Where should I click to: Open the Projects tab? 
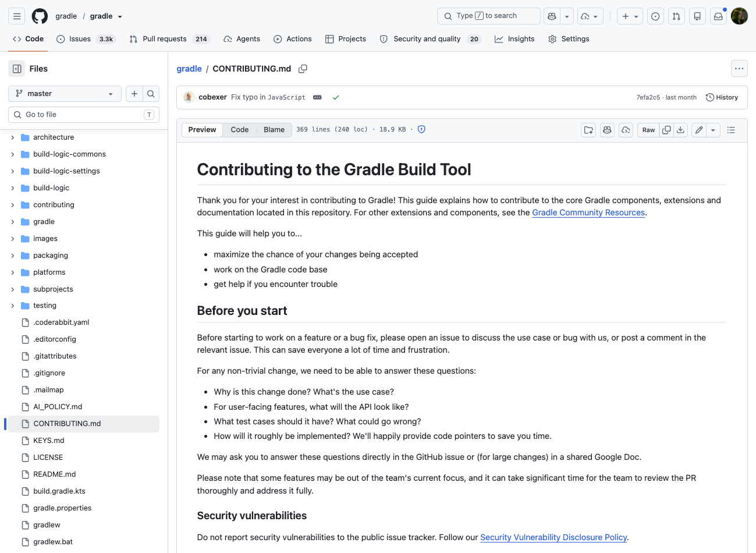pyautogui.click(x=346, y=39)
